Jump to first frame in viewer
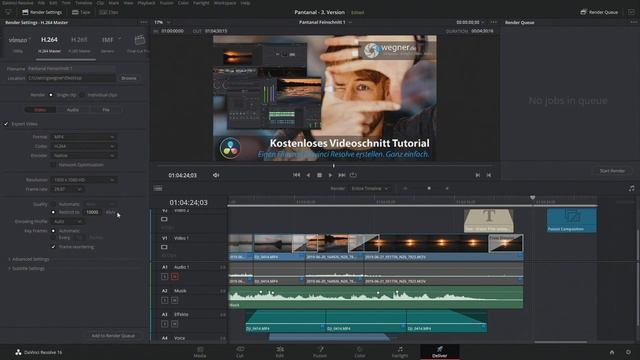Viewport: 640px width, 360px height. (296, 175)
